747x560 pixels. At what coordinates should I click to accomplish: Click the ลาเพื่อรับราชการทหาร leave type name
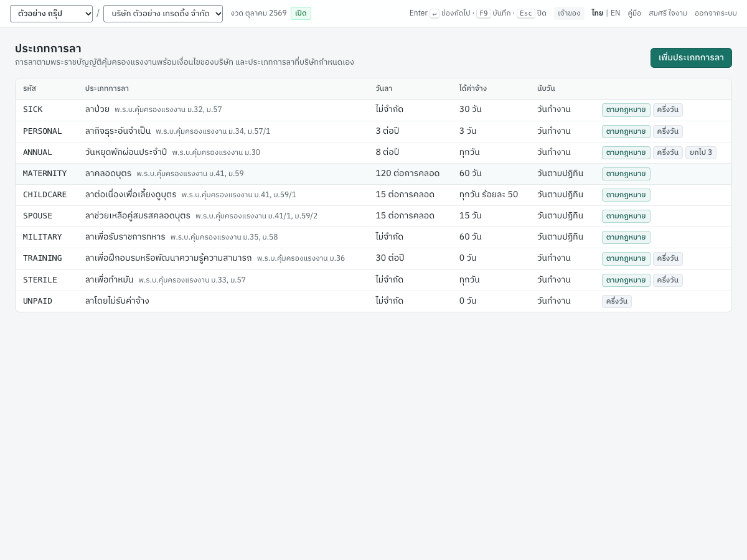[x=125, y=237]
